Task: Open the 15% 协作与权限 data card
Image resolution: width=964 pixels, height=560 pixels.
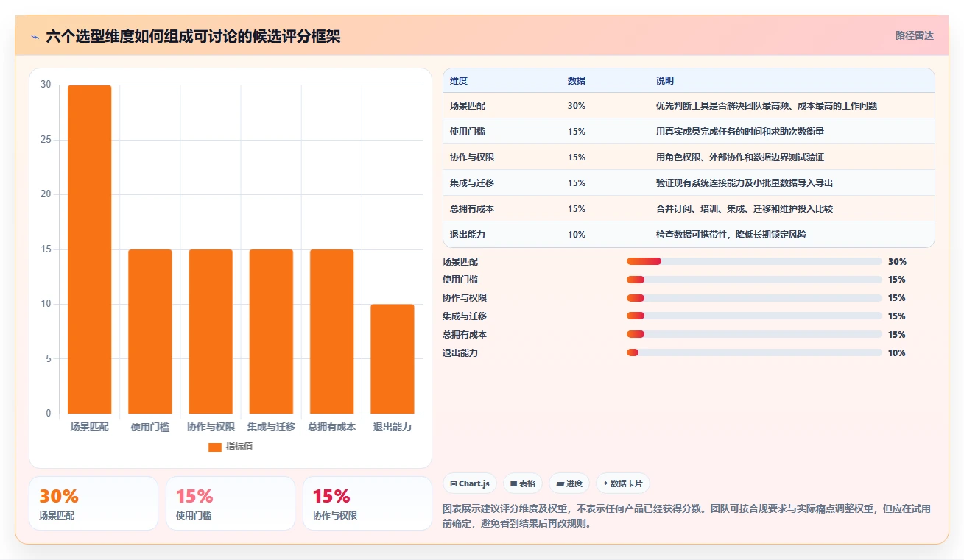Action: click(367, 503)
